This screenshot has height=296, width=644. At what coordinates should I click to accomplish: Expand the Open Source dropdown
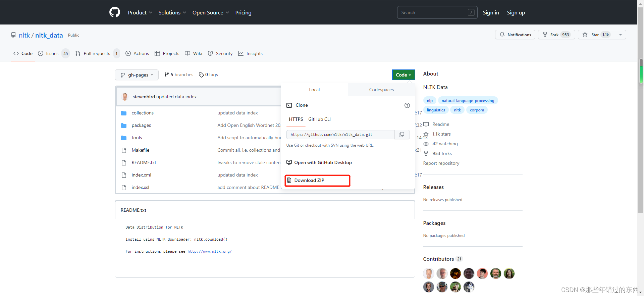(x=211, y=12)
